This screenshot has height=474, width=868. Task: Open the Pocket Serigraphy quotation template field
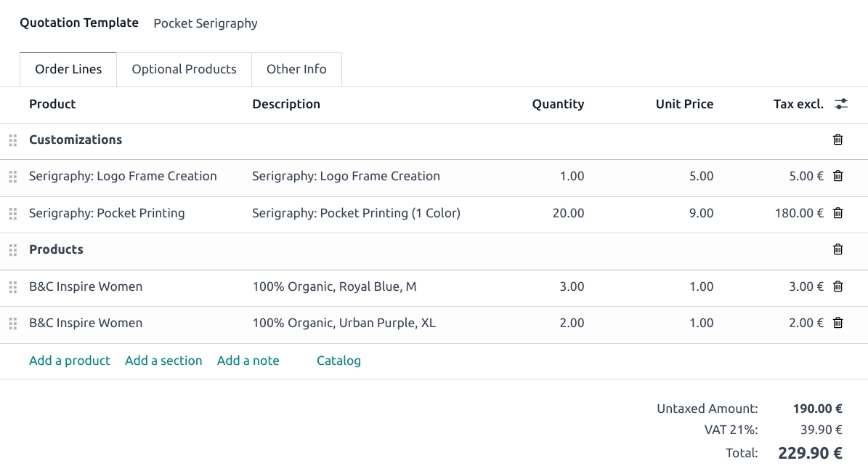206,23
